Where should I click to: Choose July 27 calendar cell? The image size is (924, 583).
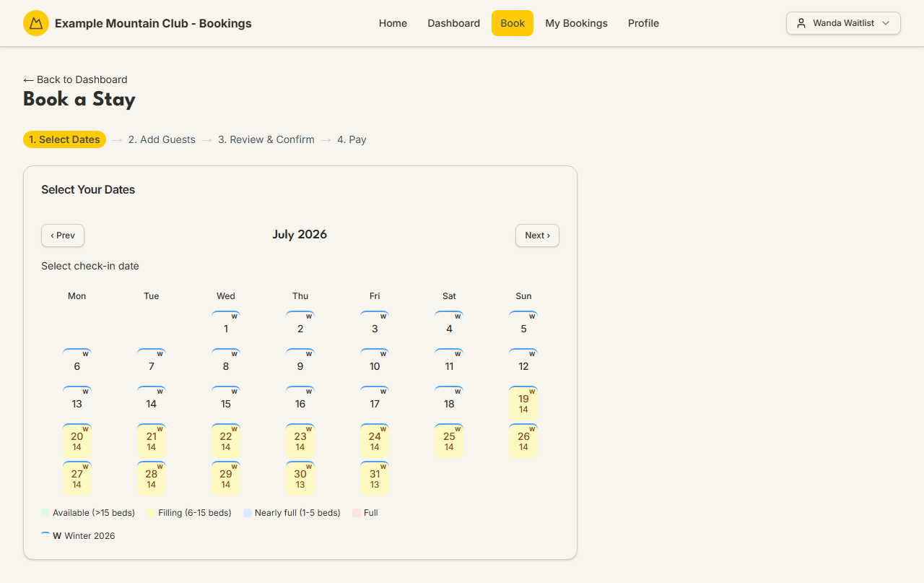click(x=77, y=478)
